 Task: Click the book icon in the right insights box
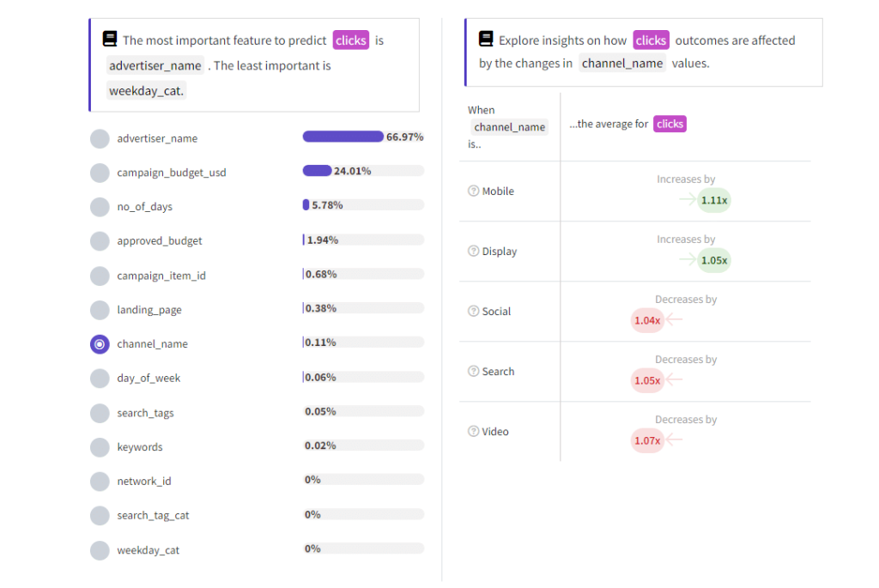[486, 39]
